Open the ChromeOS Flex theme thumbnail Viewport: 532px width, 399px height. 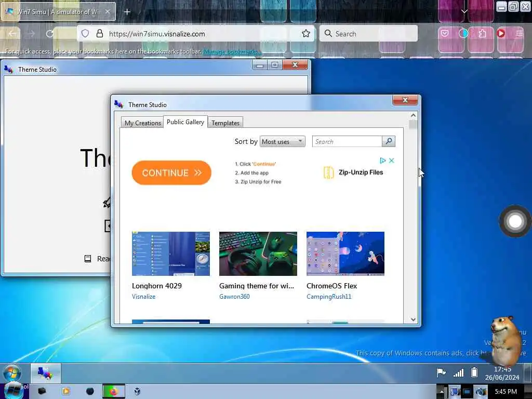[x=345, y=254]
